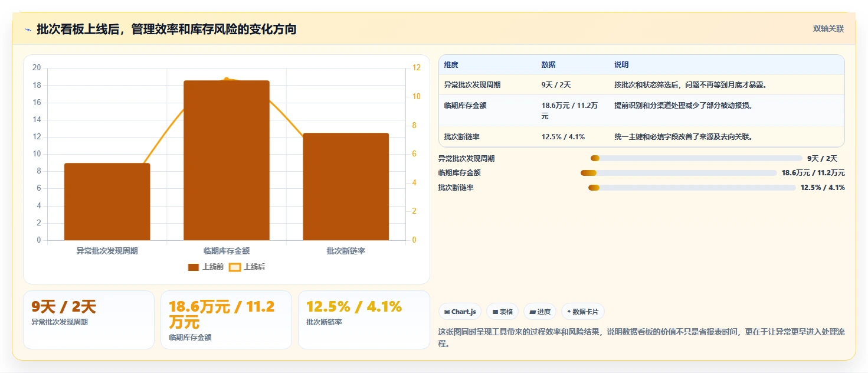Select the 进度 chip

540,312
